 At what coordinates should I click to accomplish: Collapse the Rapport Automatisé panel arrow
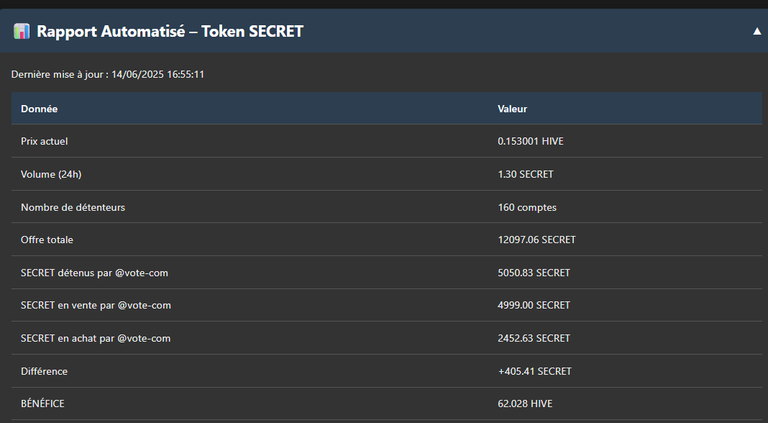(x=757, y=31)
